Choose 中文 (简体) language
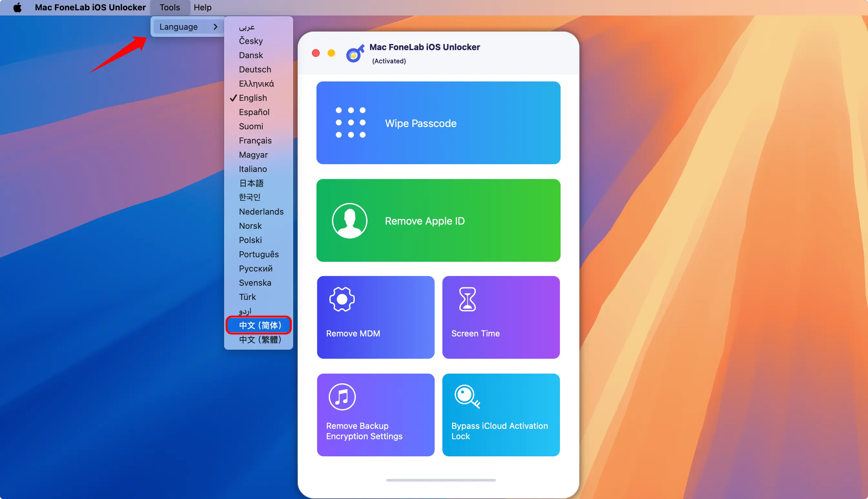Screen dimensions: 868x499 260,325
